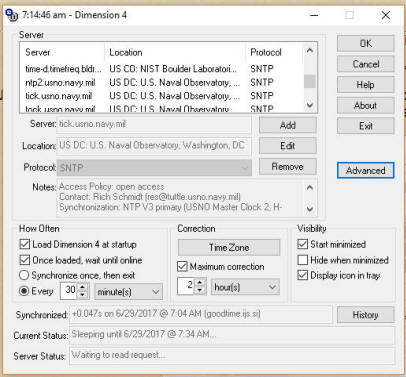The height and width of the screenshot is (377, 406).
Task: Click Notes box scroll down arrow
Action: tap(310, 209)
